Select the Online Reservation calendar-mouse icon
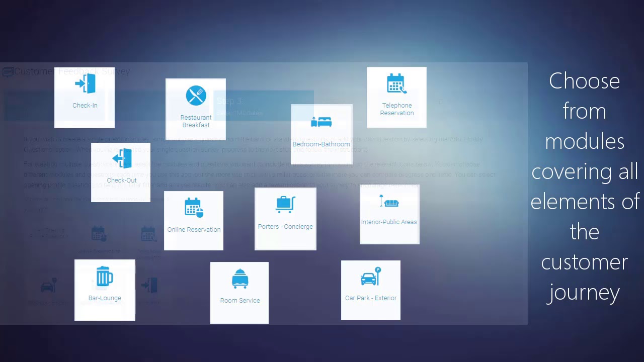 (194, 208)
